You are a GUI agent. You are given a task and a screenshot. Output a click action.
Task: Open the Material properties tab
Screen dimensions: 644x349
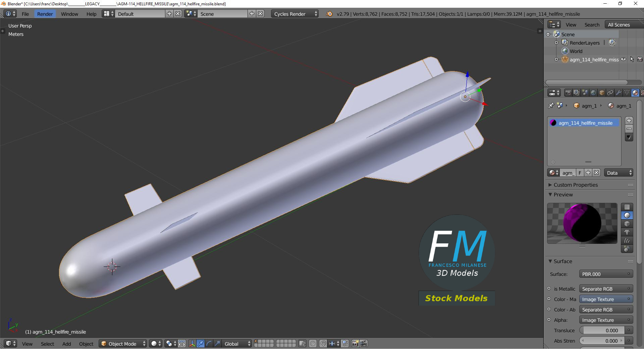point(635,93)
